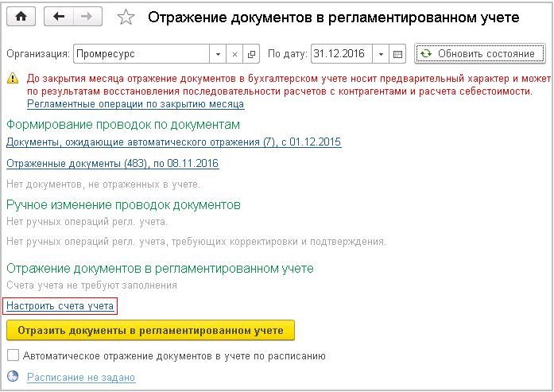Open Настроить счета учета link
The width and height of the screenshot is (554, 392).
coord(60,306)
